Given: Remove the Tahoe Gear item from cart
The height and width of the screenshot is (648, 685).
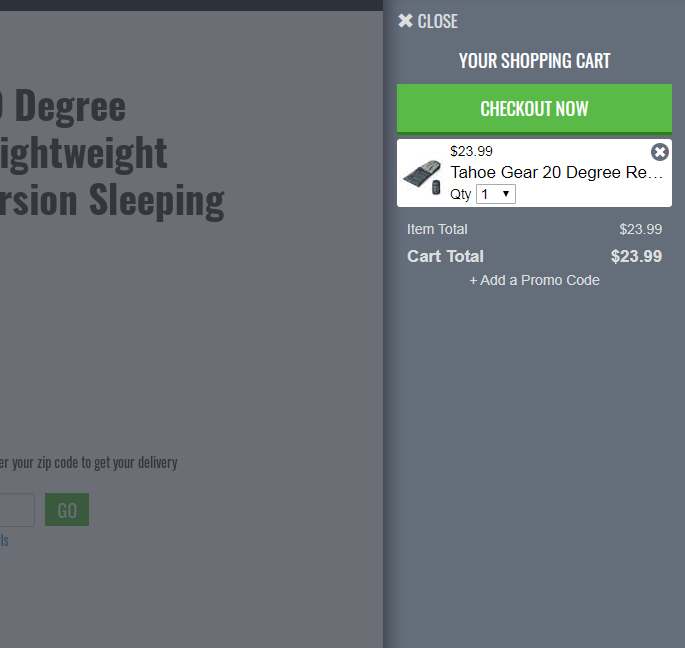Looking at the screenshot, I should (x=660, y=152).
